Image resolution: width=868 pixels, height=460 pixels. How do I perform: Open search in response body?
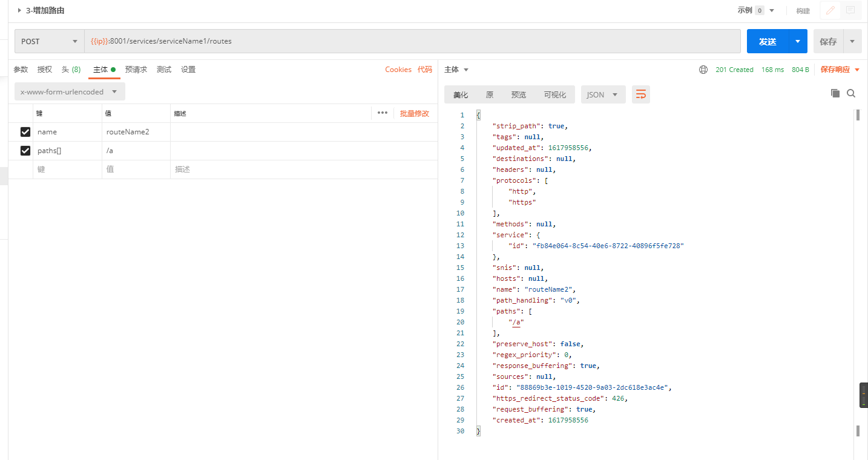[851, 93]
